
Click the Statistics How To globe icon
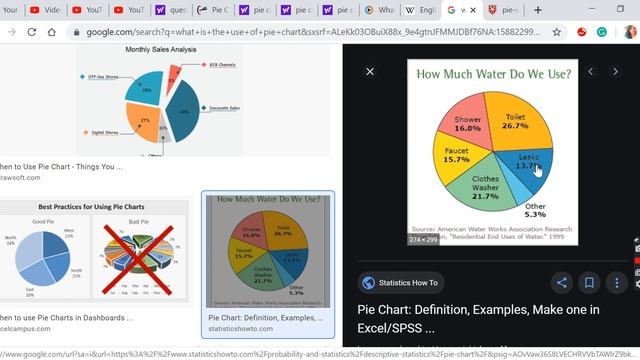tap(368, 283)
